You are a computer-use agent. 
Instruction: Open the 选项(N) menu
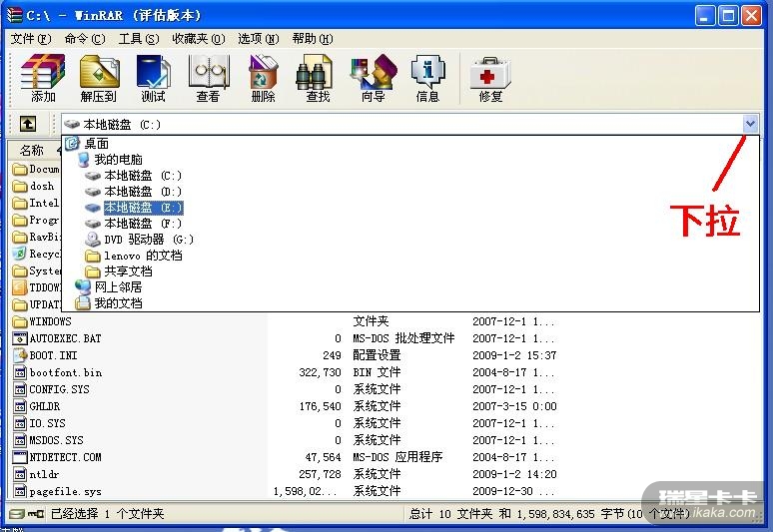259,38
